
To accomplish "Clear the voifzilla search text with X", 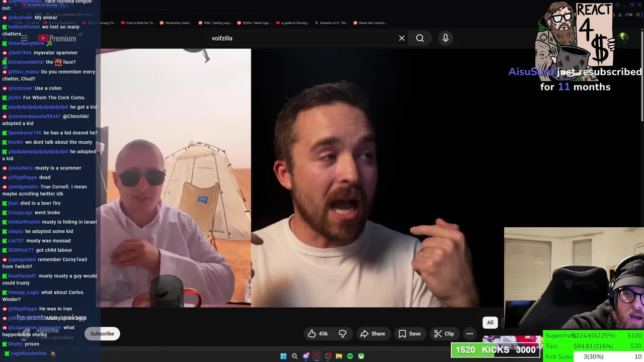I will tap(401, 38).
